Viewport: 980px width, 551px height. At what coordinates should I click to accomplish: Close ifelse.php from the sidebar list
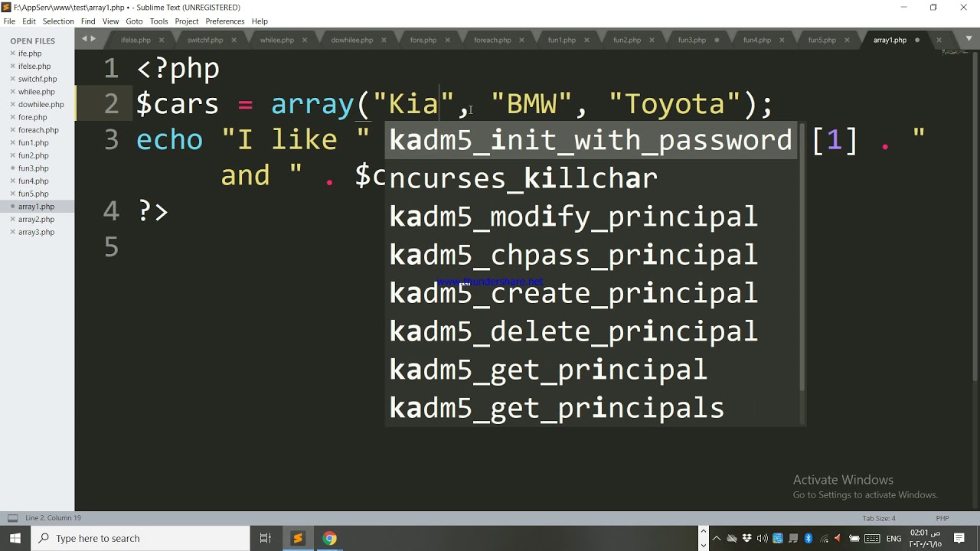[12, 67]
